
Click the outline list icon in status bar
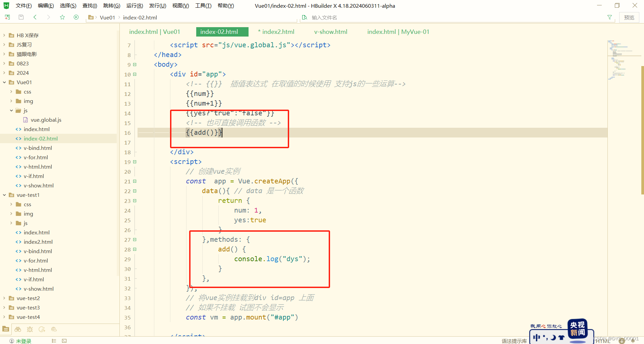[x=54, y=341]
